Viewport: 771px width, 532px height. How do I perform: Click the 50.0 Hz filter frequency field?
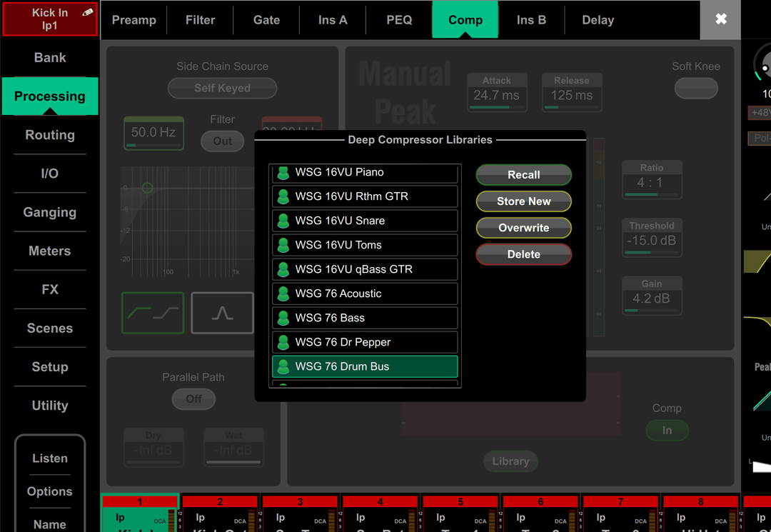coord(153,133)
